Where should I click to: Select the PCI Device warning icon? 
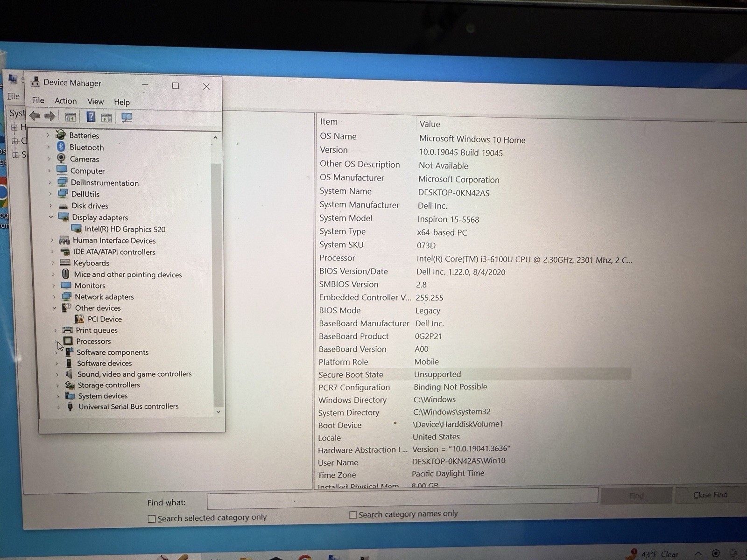[79, 319]
